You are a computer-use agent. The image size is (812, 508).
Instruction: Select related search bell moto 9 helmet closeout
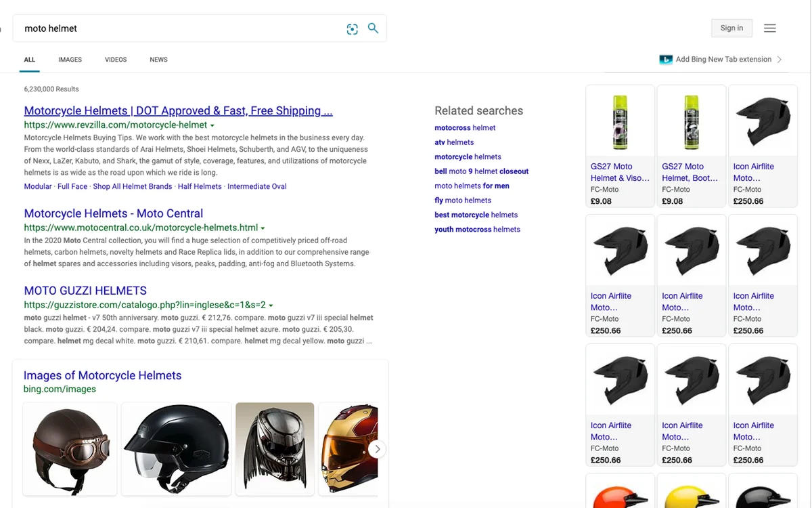point(481,171)
